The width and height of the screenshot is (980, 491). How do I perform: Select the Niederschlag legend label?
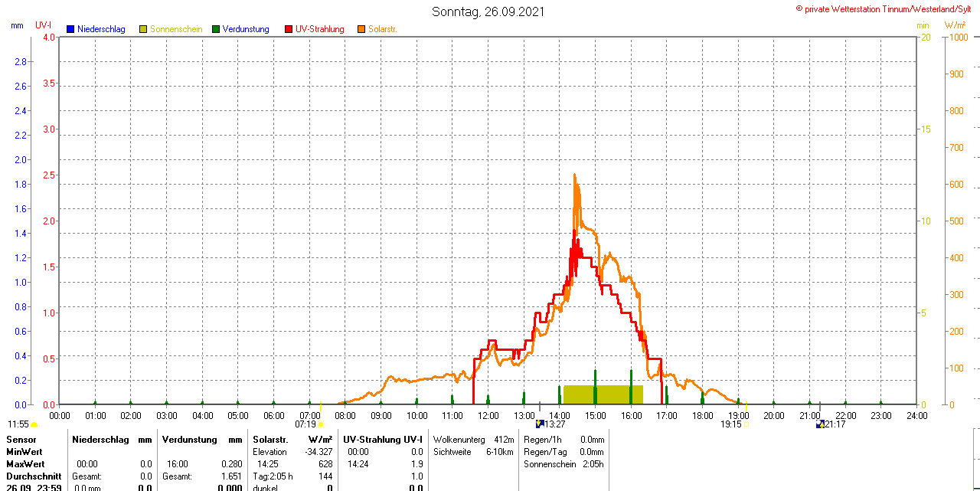101,29
